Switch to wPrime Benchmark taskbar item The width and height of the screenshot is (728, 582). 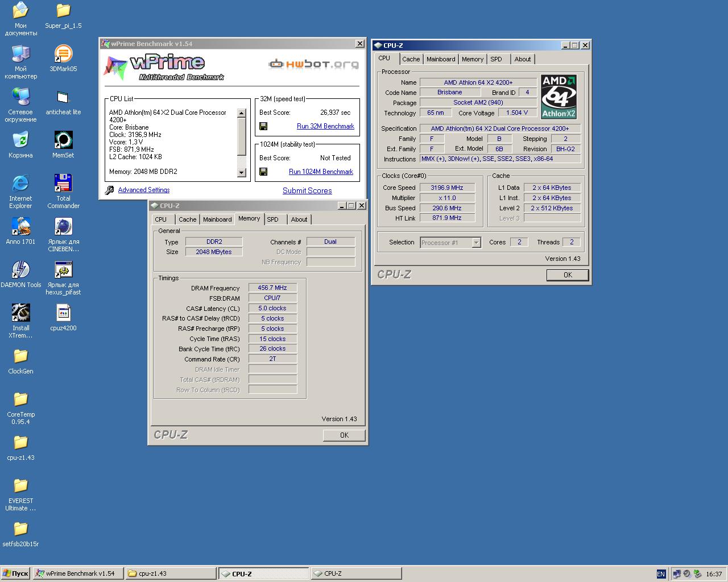78,574
